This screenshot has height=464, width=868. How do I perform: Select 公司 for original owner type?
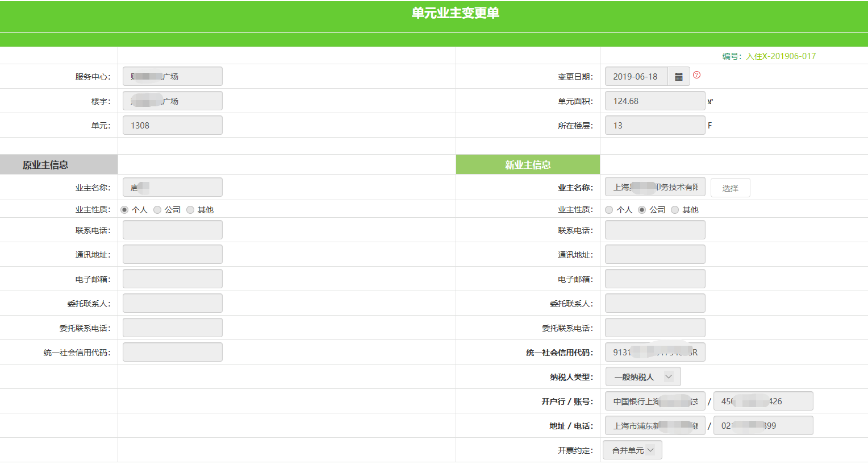click(158, 210)
